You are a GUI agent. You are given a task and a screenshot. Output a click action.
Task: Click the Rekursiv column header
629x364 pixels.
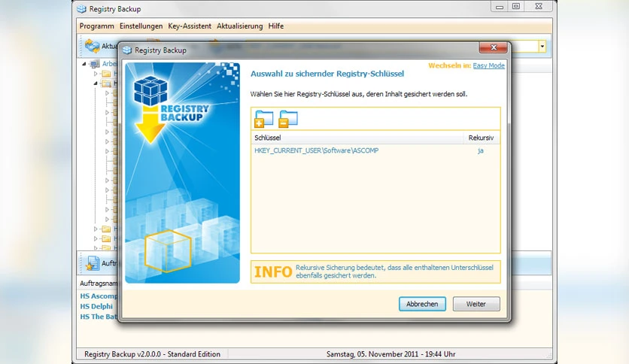click(481, 138)
